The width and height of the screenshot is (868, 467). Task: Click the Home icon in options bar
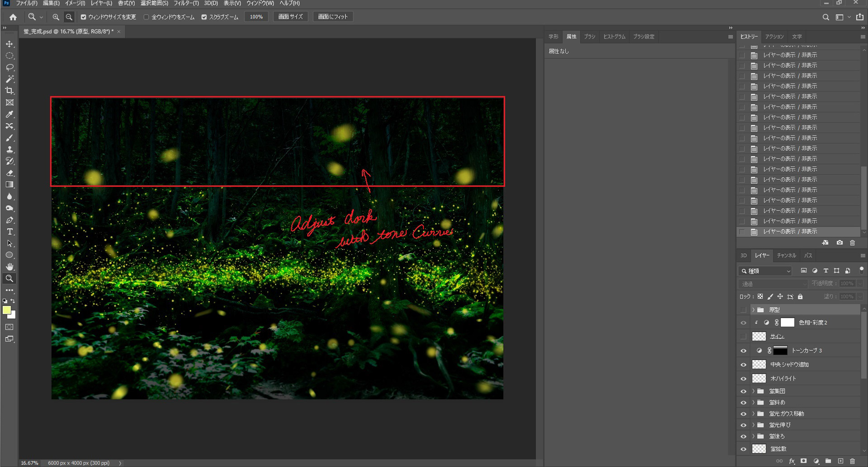pyautogui.click(x=13, y=17)
